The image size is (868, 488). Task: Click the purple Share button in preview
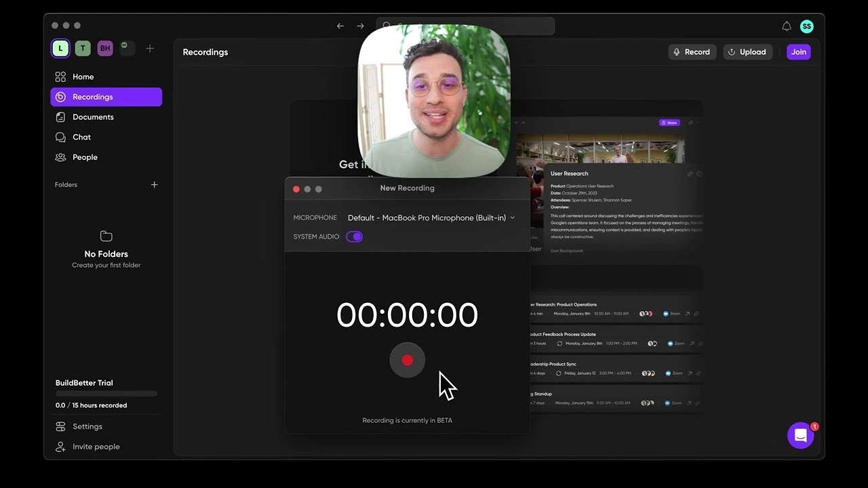tap(669, 123)
